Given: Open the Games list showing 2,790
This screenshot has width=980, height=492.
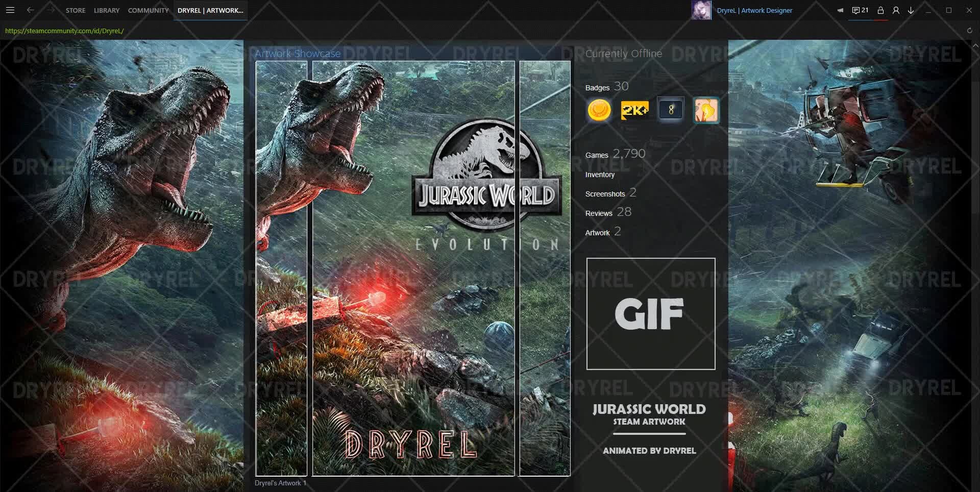Looking at the screenshot, I should [615, 154].
